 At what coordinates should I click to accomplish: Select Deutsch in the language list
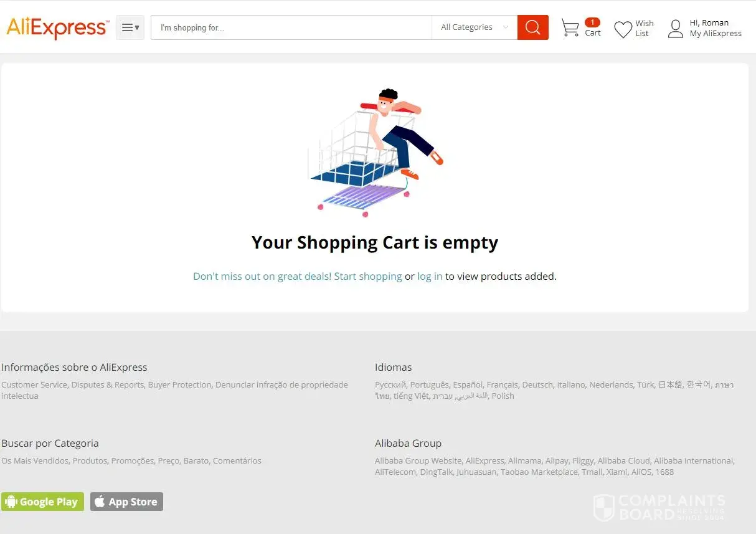coord(537,385)
